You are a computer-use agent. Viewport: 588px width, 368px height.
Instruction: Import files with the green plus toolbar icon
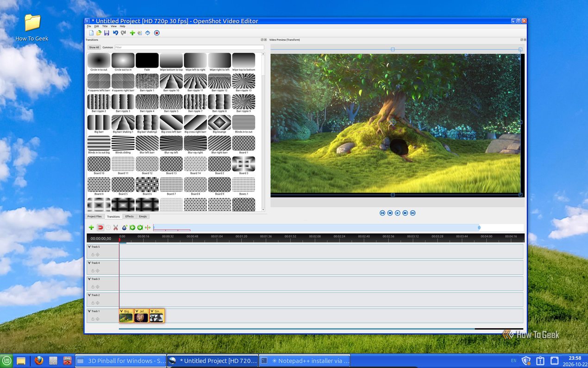coord(132,33)
